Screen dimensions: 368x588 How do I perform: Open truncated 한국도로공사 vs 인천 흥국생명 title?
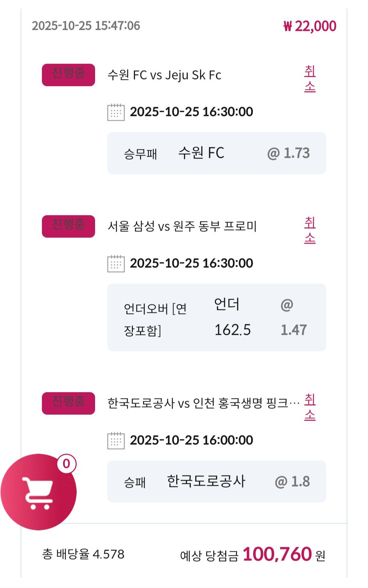click(x=203, y=403)
